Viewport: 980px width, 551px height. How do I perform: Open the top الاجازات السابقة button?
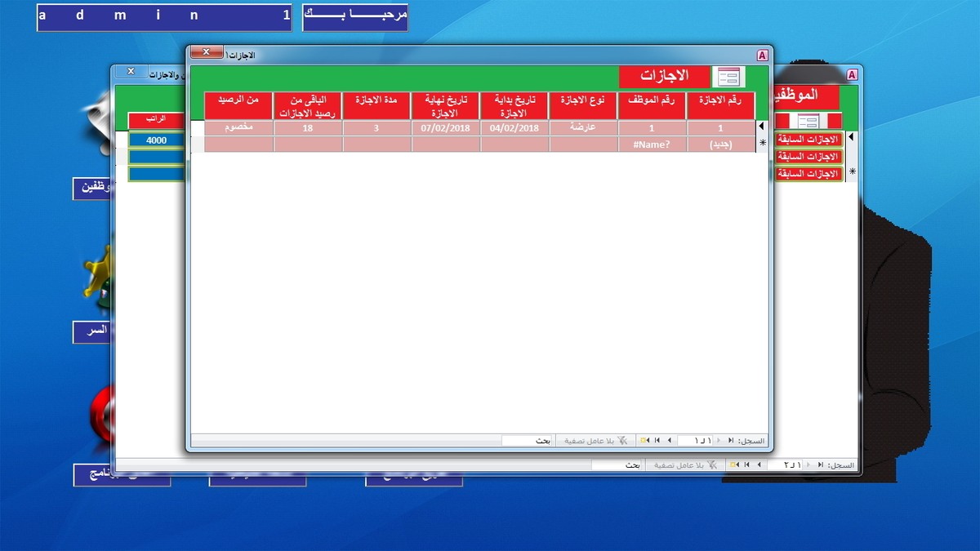tap(807, 140)
